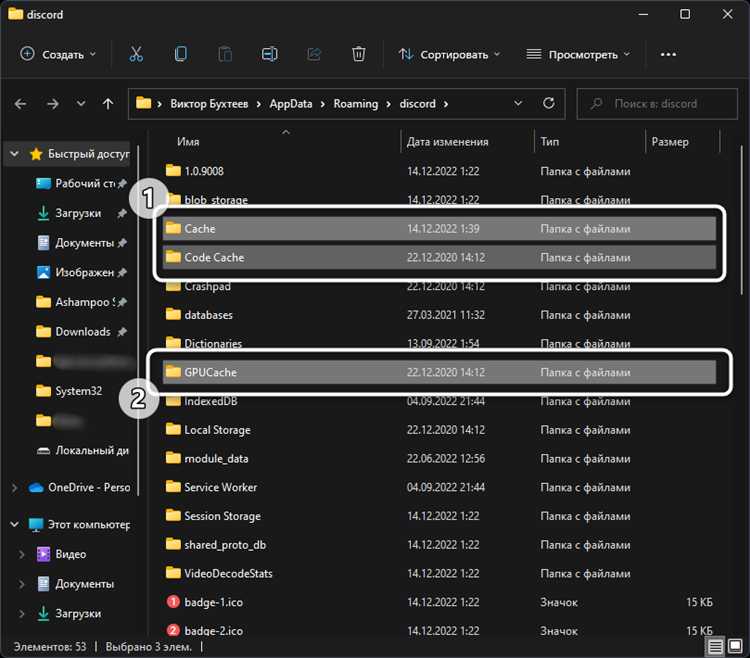Select the GPUCache folder name
The height and width of the screenshot is (658, 750).
pos(210,372)
